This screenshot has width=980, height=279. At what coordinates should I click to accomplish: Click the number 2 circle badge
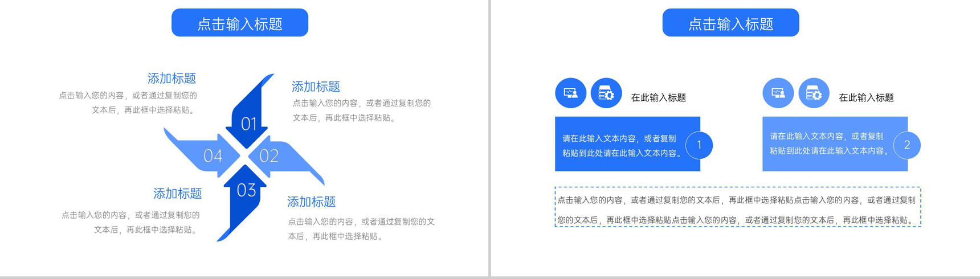pyautogui.click(x=907, y=145)
